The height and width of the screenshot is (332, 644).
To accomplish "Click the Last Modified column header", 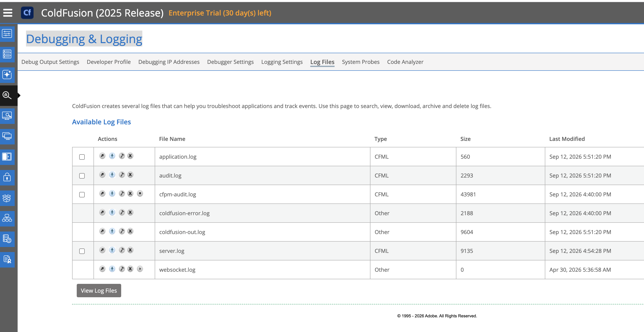I will (x=567, y=139).
